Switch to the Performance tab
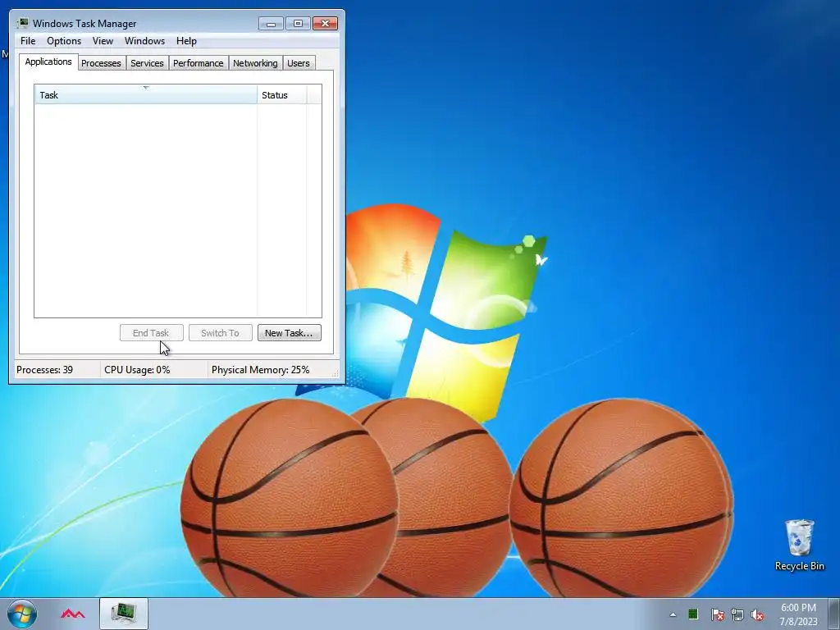 (199, 63)
